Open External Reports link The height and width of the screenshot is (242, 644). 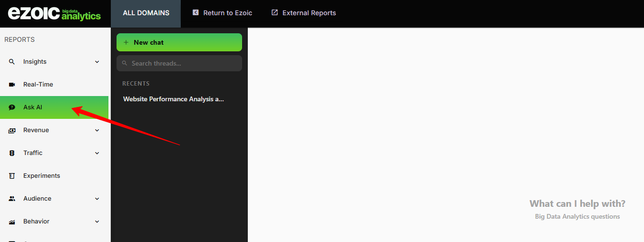coord(303,13)
